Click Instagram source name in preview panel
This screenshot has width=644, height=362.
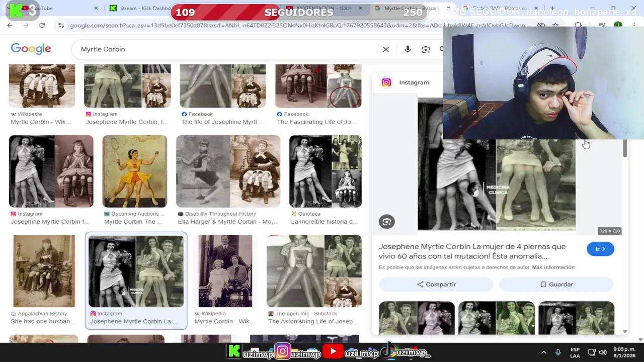414,82
